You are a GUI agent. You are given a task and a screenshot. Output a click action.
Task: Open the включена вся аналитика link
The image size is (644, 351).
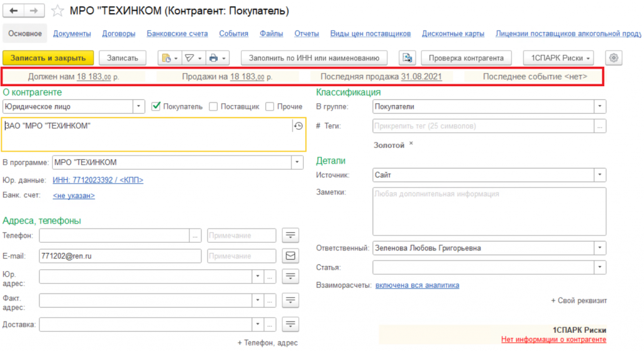(418, 285)
